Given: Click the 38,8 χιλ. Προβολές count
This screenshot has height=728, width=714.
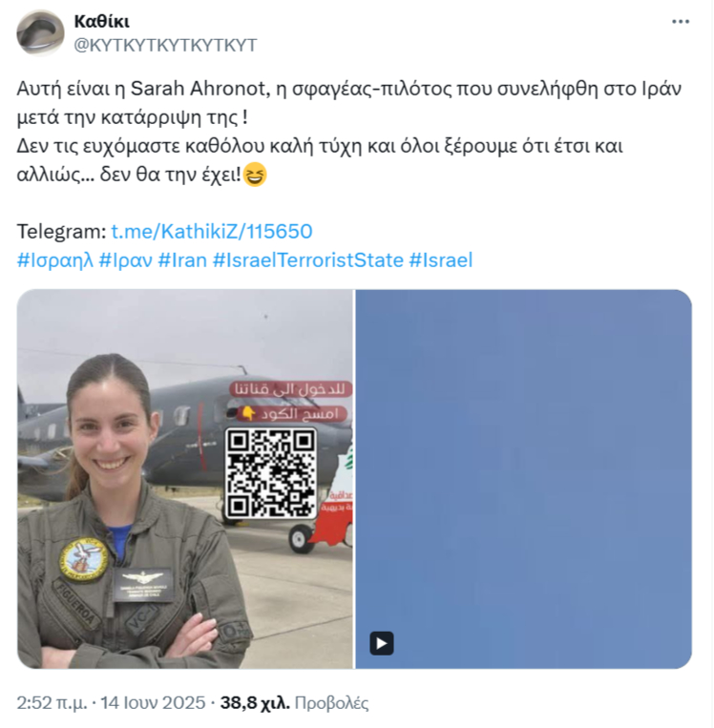Looking at the screenshot, I should tap(295, 703).
